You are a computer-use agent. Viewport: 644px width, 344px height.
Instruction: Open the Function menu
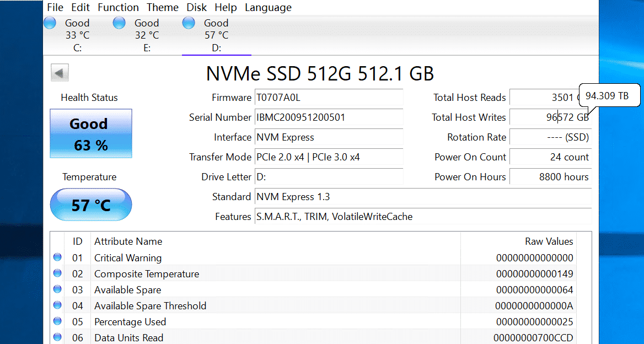[118, 7]
